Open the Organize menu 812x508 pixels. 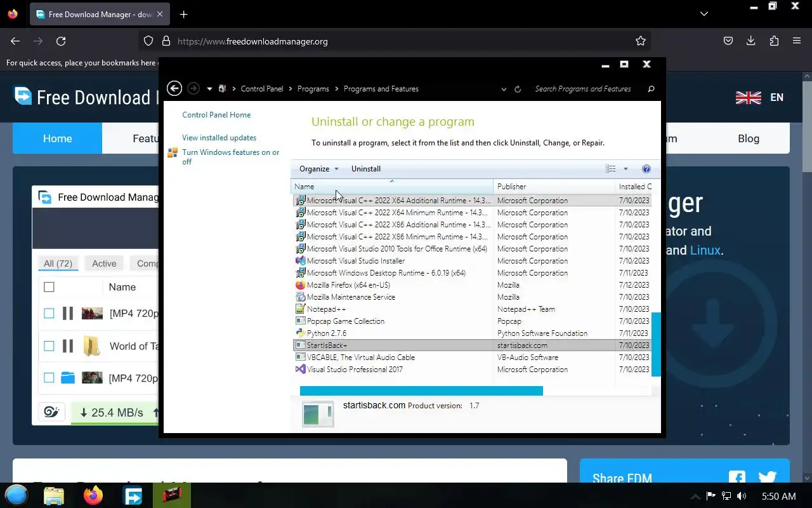click(319, 169)
